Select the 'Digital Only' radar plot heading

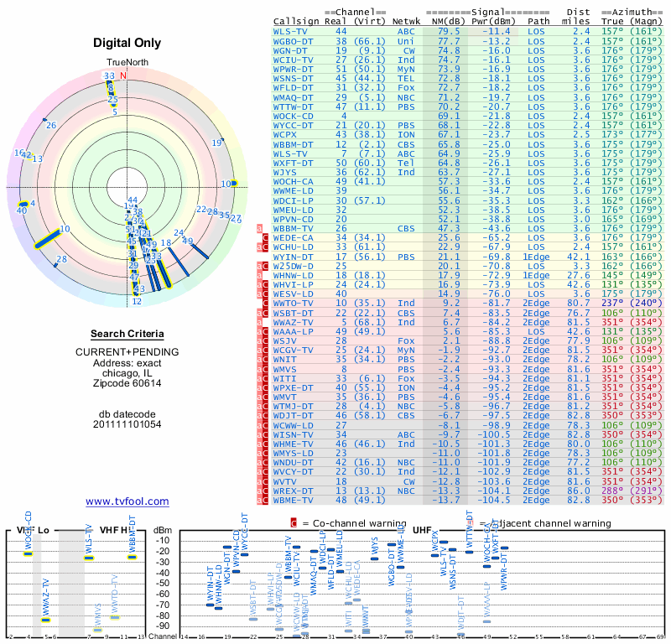[127, 43]
